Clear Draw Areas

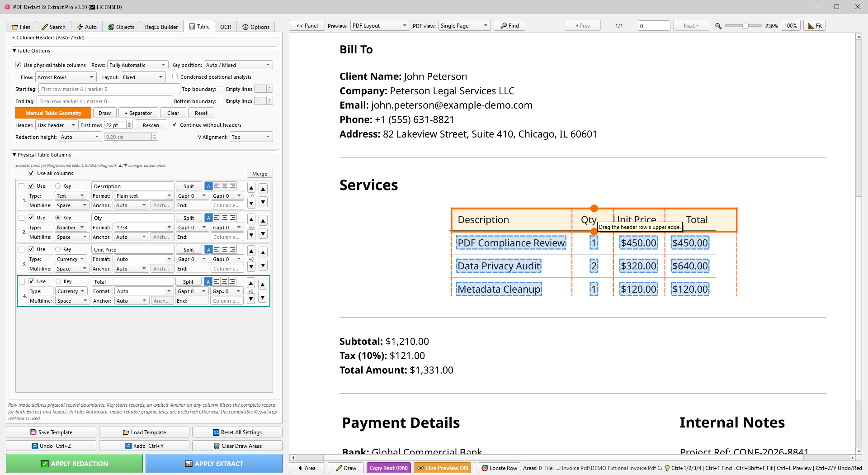pyautogui.click(x=237, y=446)
